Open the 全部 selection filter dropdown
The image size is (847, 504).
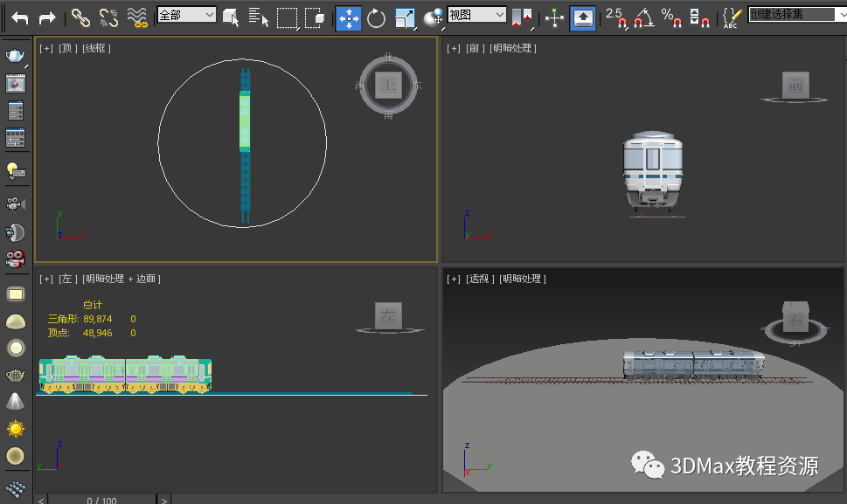[186, 15]
